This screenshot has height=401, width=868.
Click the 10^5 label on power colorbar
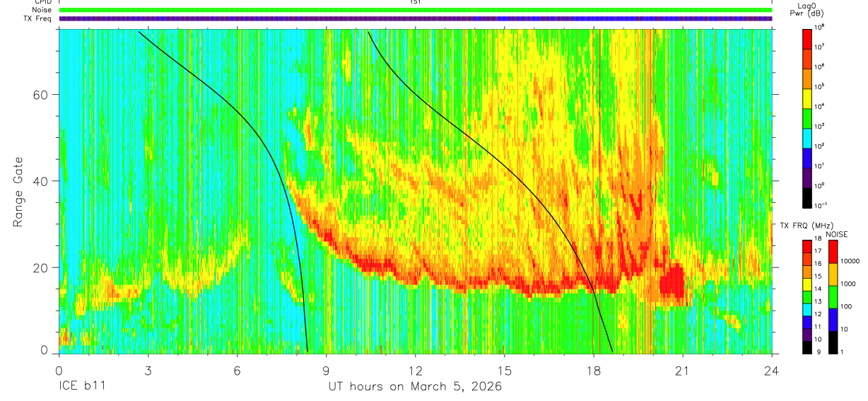[x=819, y=87]
